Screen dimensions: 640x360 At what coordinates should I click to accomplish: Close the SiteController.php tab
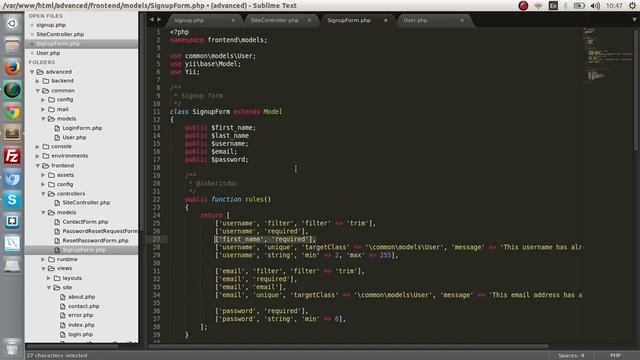[309, 20]
